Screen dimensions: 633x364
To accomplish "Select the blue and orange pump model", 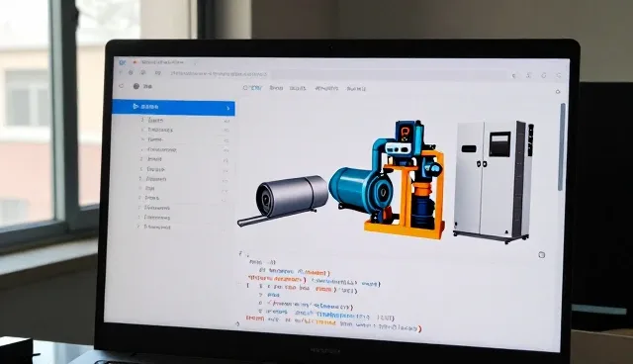I will pos(389,180).
